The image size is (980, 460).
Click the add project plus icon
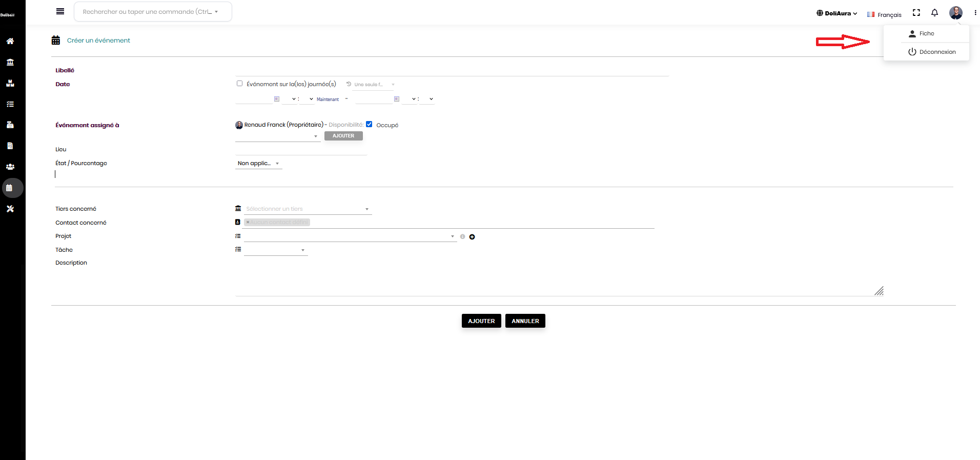pyautogui.click(x=472, y=237)
